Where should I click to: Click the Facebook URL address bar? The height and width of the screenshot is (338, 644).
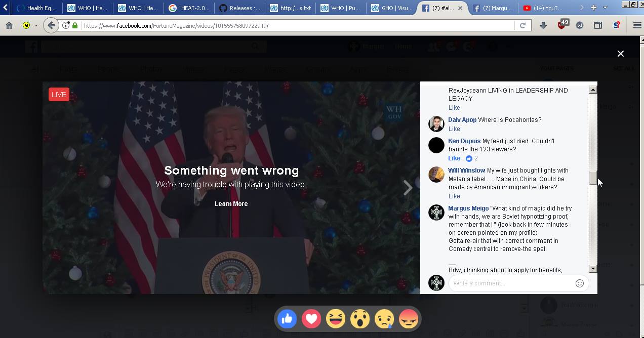pyautogui.click(x=298, y=25)
